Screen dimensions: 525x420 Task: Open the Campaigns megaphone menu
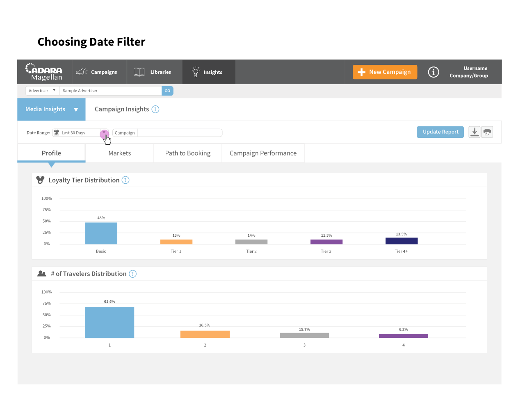(97, 72)
